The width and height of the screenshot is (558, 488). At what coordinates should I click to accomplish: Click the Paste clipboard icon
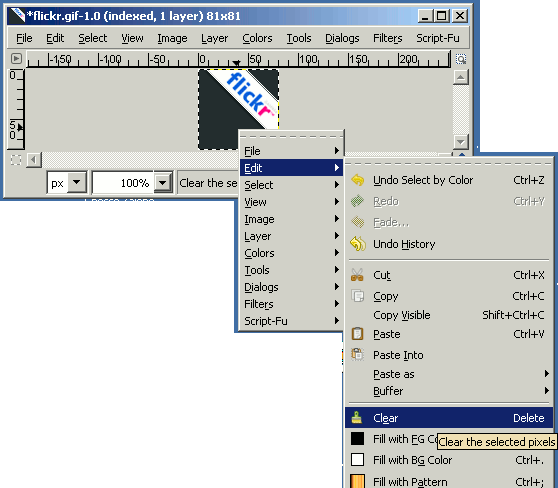[357, 334]
